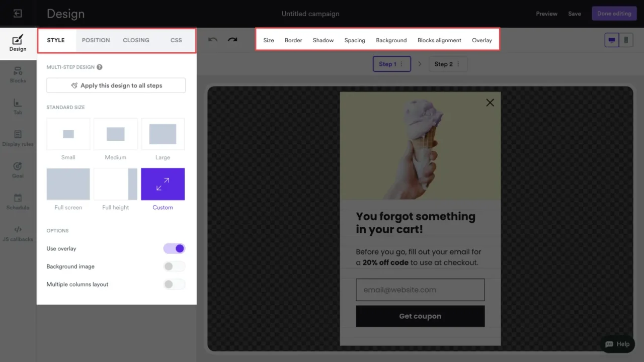Open Blocks alignment toolbar option
This screenshot has height=362, width=644.
coord(439,40)
